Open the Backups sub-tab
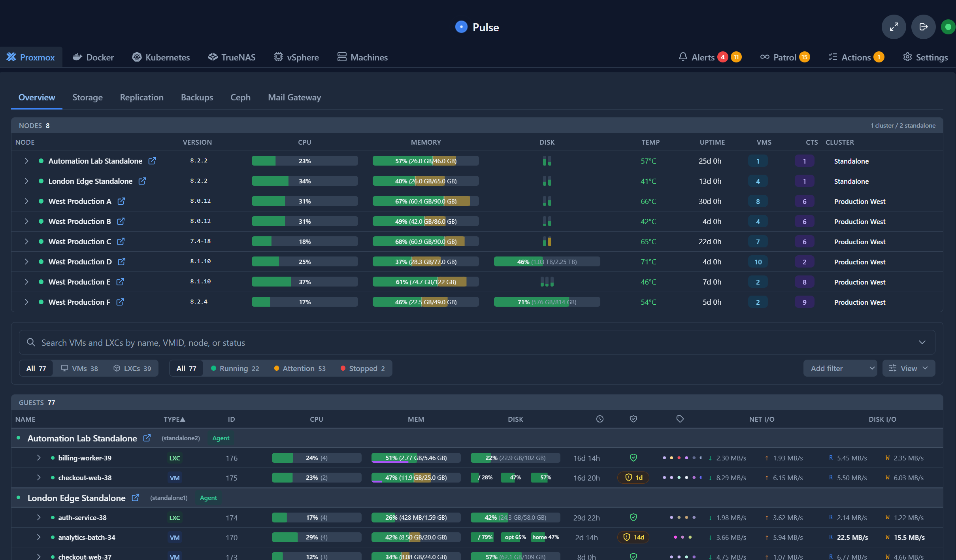This screenshot has height=560, width=956. (x=197, y=97)
